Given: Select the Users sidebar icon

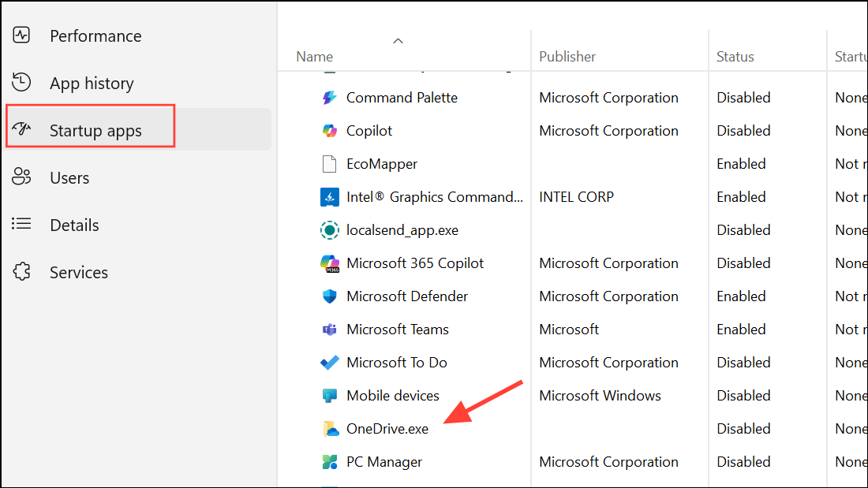Looking at the screenshot, I should 21,177.
